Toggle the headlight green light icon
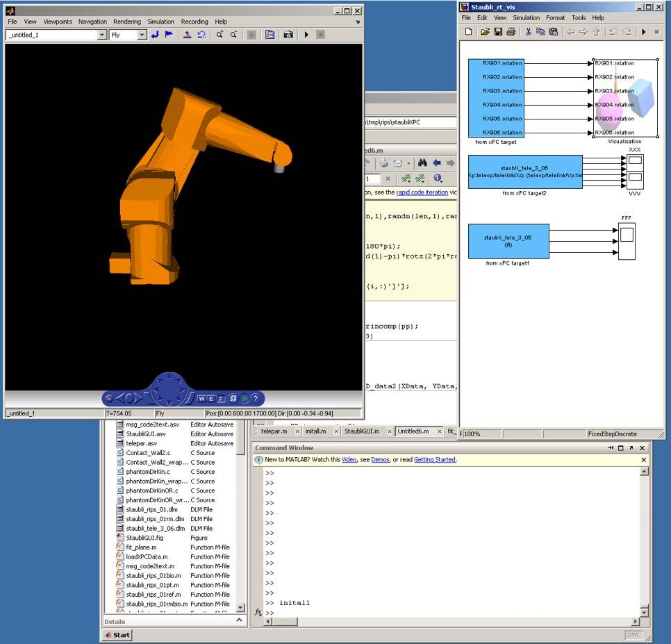 pos(245,399)
